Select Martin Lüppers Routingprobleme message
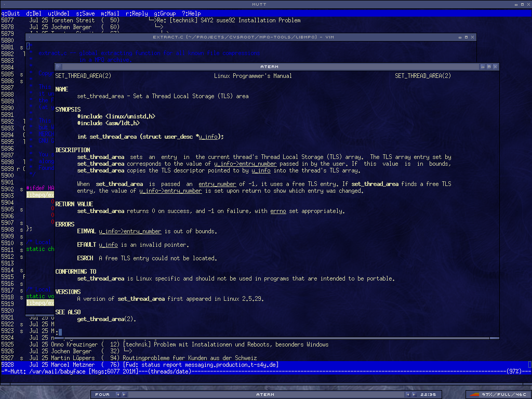This screenshot has width=532, height=399. 266,358
